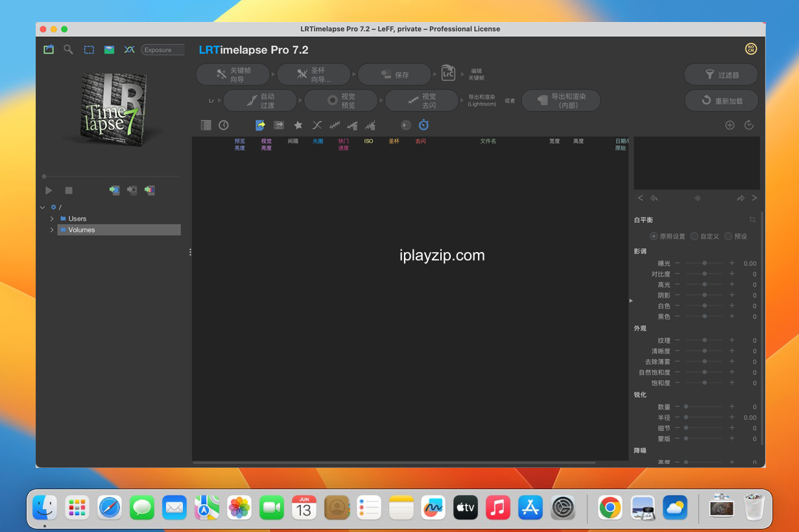Click the grey crossing curves toolbar icon
The image size is (799, 532).
(x=316, y=125)
